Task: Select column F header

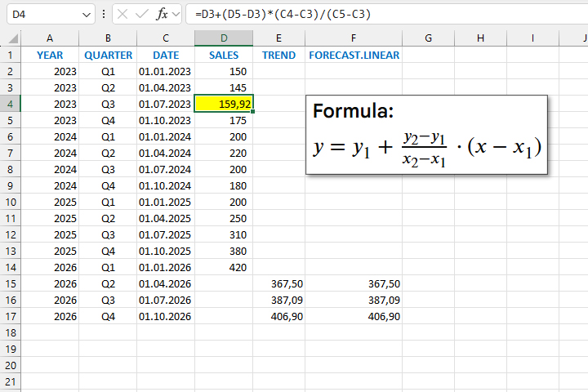Action: click(354, 38)
